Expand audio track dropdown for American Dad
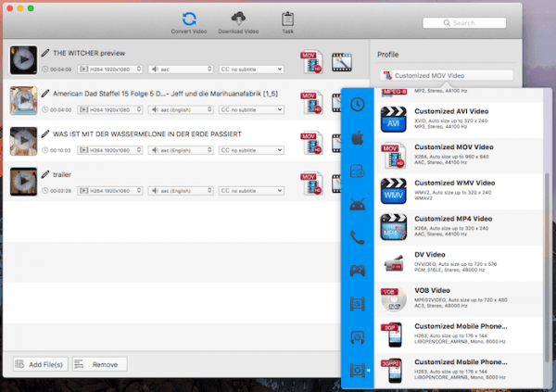This screenshot has width=556, height=392. [x=180, y=109]
